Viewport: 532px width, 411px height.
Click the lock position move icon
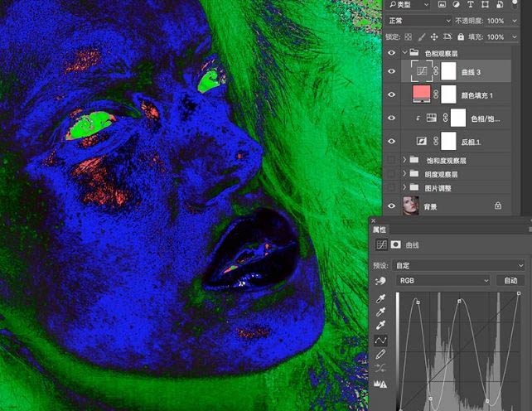pos(436,37)
